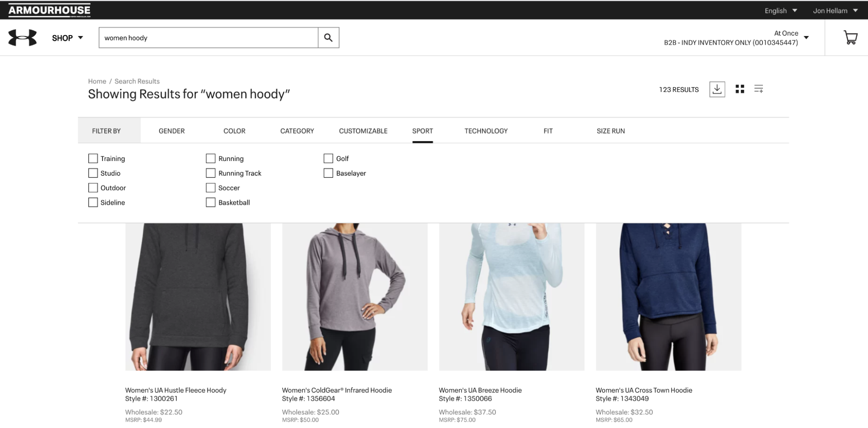Click Wholesale: $32.50 price text
The height and width of the screenshot is (428, 868).
tap(624, 412)
